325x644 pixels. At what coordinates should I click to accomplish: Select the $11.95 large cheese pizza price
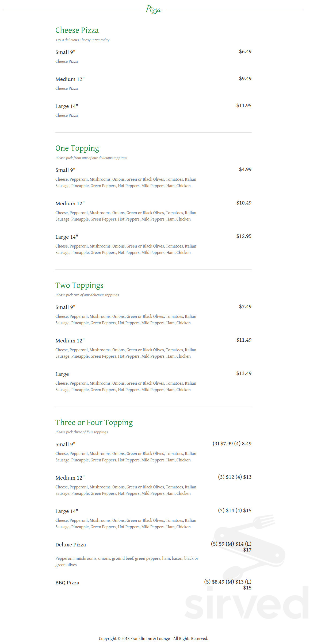tap(244, 105)
